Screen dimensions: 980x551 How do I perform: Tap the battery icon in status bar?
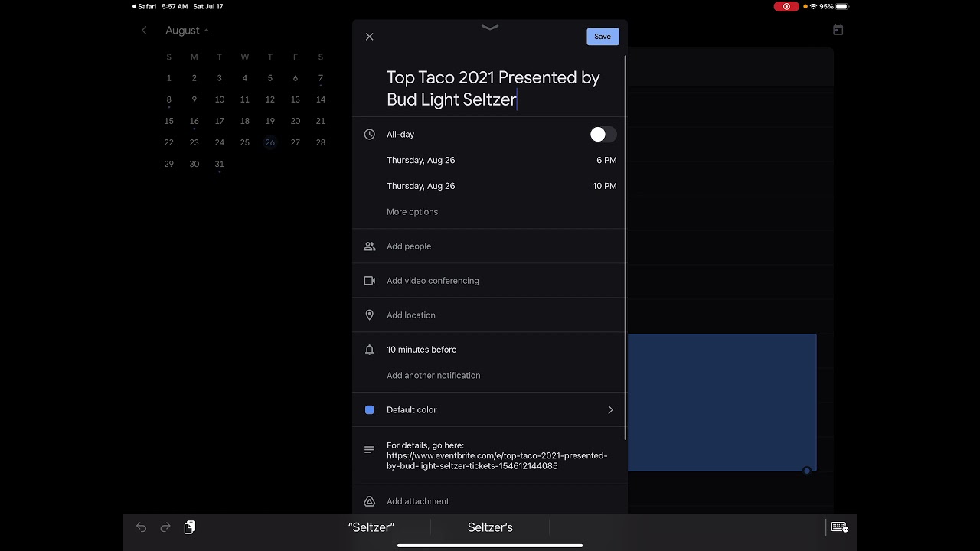[x=842, y=6]
